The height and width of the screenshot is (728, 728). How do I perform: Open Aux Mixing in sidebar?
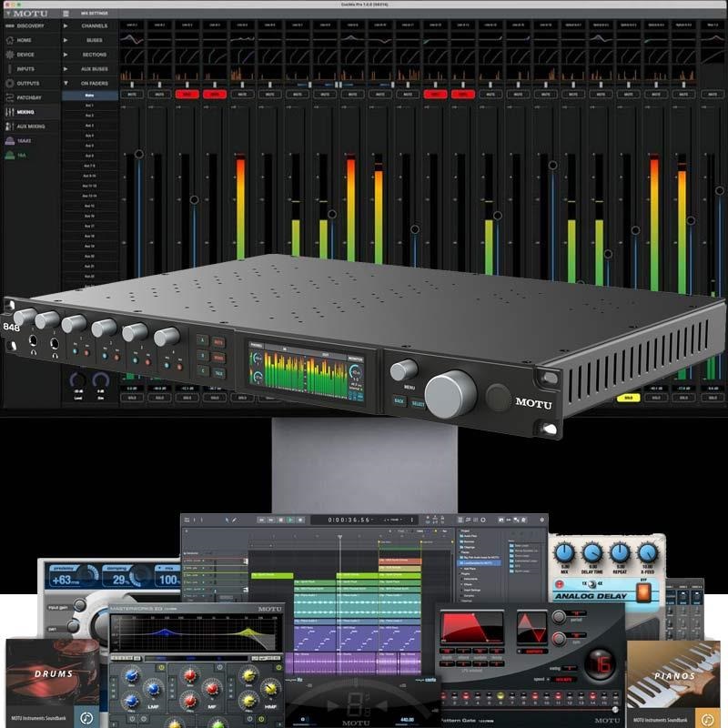29,126
